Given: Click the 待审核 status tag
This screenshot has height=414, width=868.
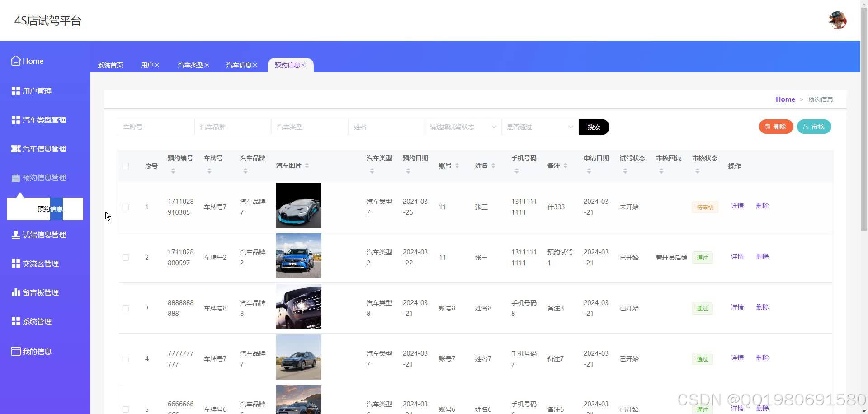Looking at the screenshot, I should coord(705,207).
